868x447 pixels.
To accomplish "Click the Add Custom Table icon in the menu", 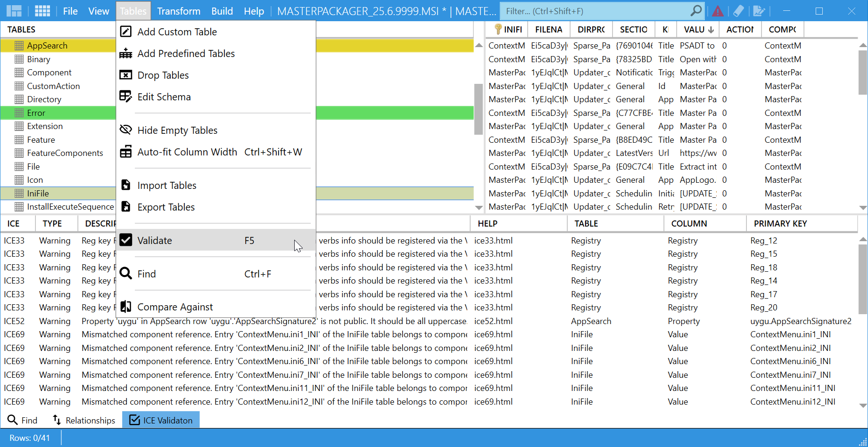I will [x=125, y=31].
